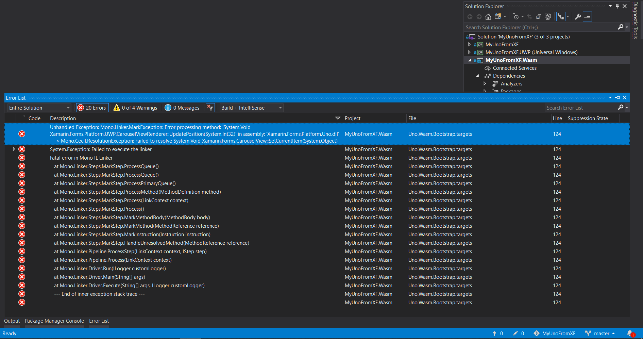Click Error List auto-hide pin icon
The height and width of the screenshot is (339, 644).
[617, 98]
